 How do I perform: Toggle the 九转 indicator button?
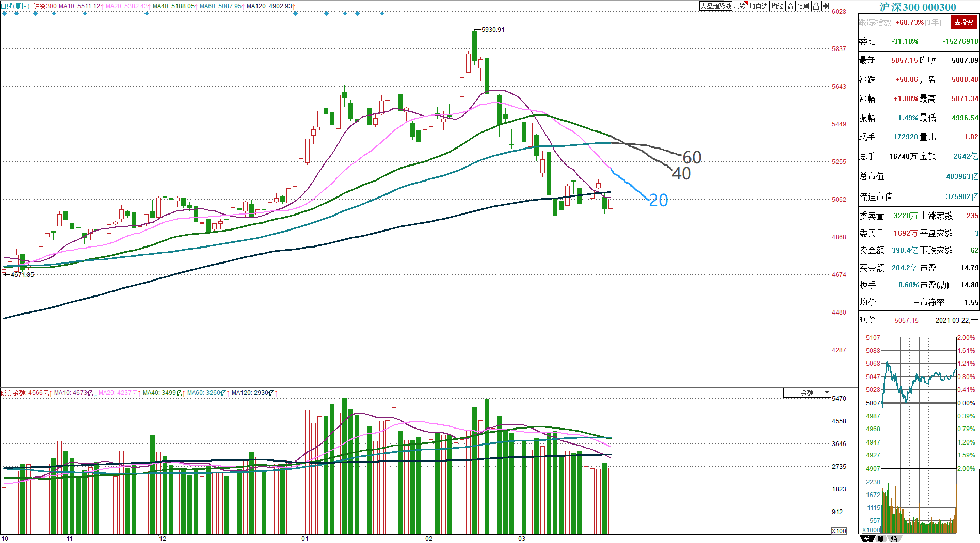(740, 6)
